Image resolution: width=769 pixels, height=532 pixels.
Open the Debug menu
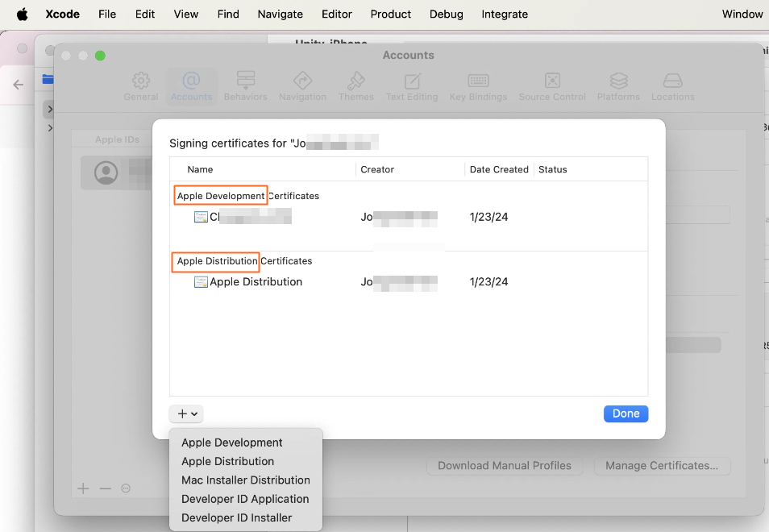click(x=446, y=15)
